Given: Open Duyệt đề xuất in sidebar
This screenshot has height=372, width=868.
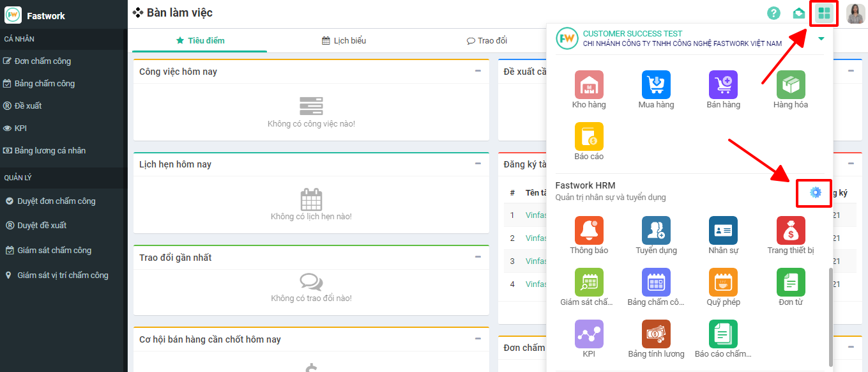Looking at the screenshot, I should pos(42,226).
